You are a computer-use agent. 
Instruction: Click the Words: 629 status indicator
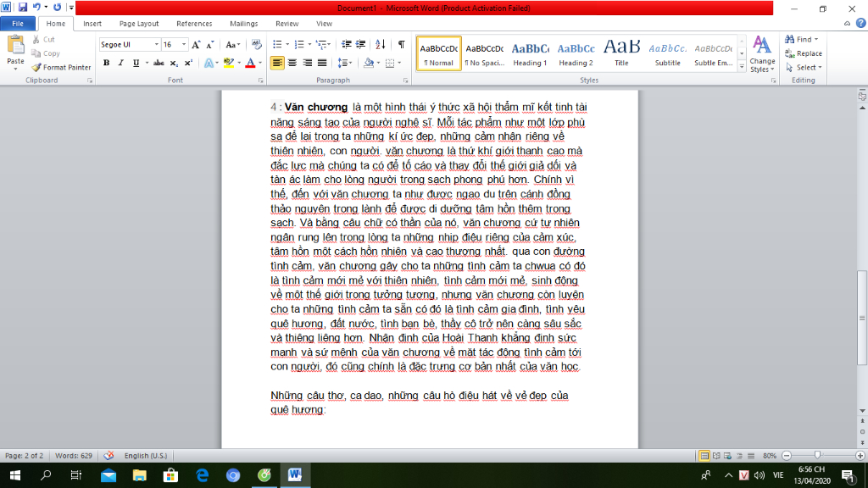pos(74,456)
